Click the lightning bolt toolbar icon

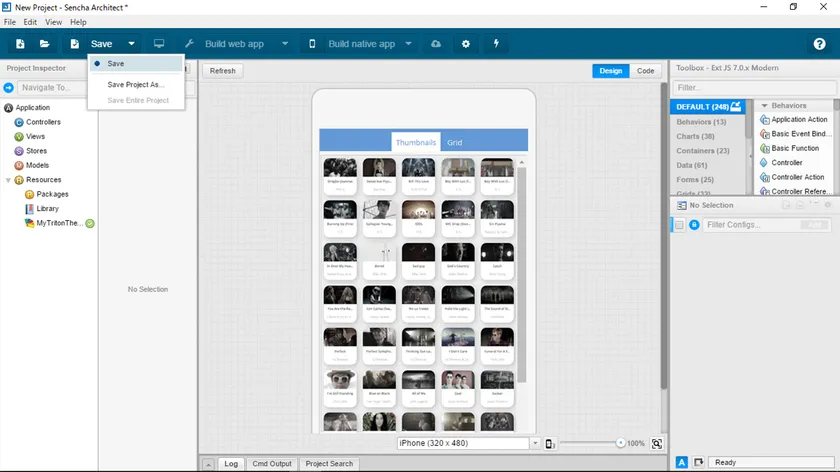495,44
